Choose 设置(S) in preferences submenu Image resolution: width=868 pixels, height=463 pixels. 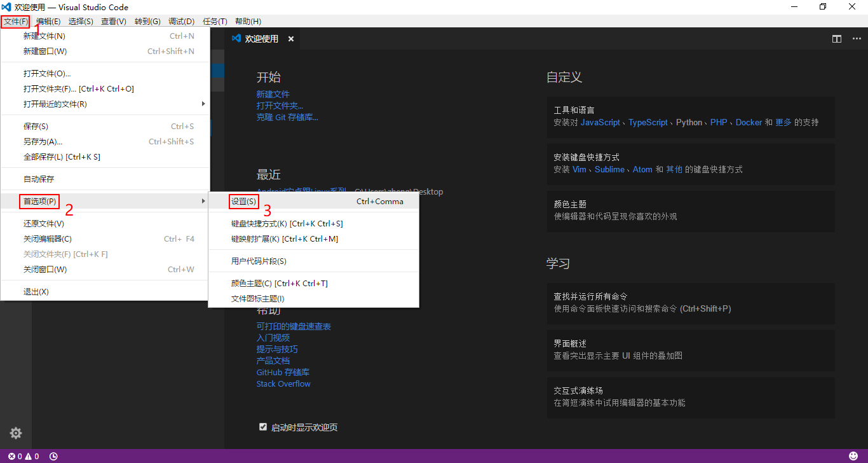(x=314, y=201)
